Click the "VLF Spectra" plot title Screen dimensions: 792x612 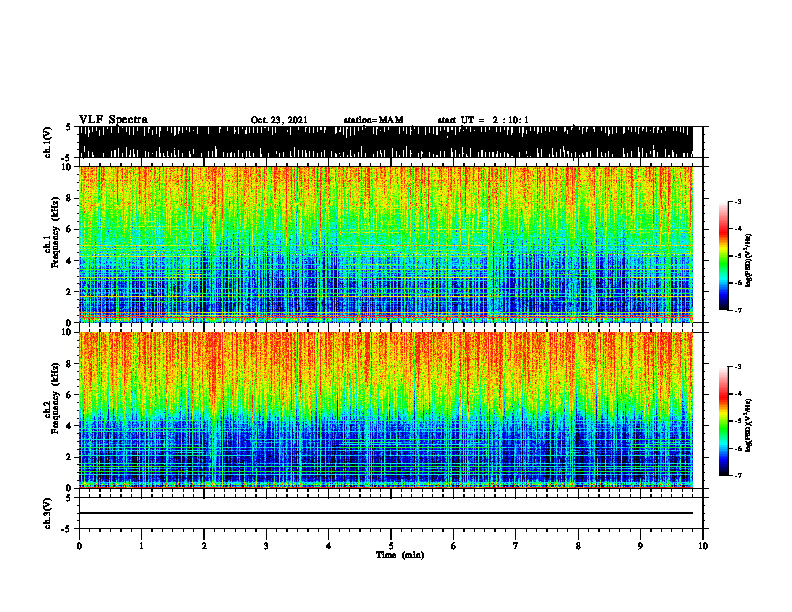click(x=113, y=119)
